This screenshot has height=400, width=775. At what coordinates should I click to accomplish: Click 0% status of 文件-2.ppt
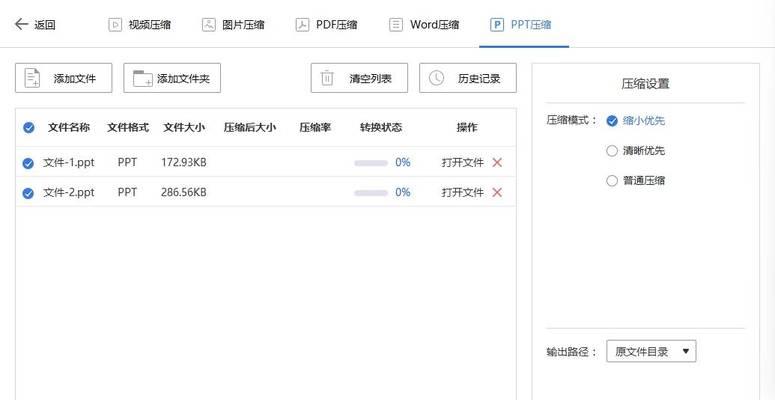(403, 192)
